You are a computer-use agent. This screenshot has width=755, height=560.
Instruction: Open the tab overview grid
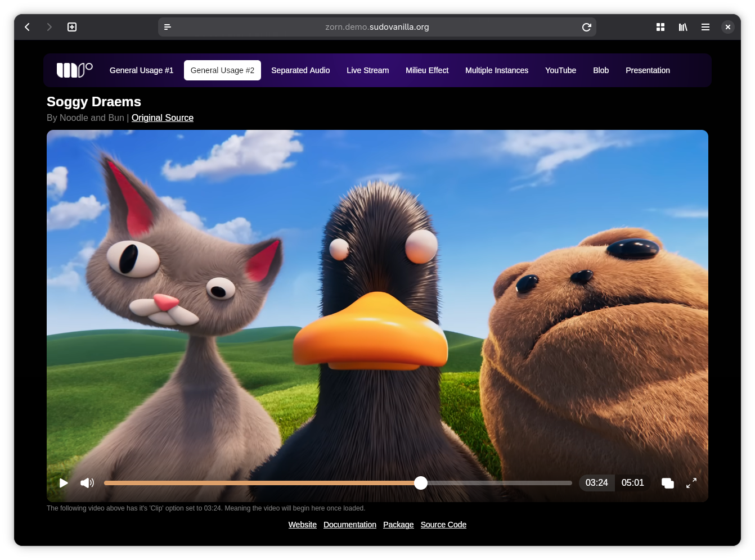pos(660,27)
